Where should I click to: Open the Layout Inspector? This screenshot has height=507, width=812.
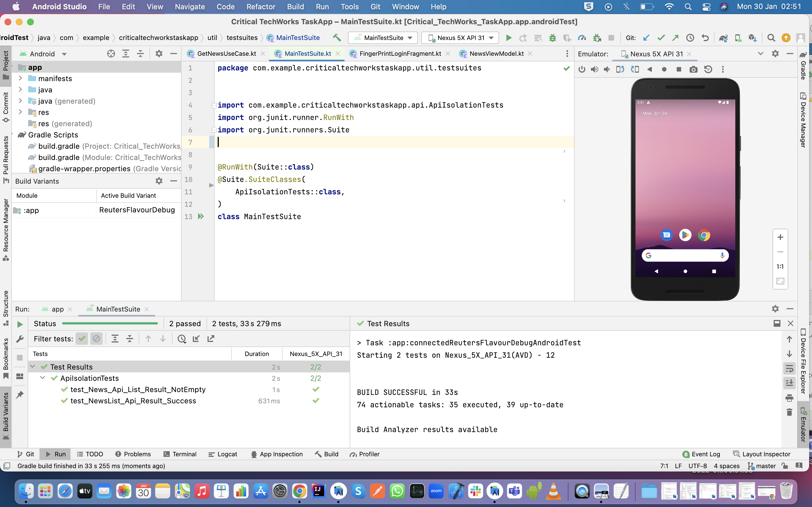pyautogui.click(x=766, y=454)
